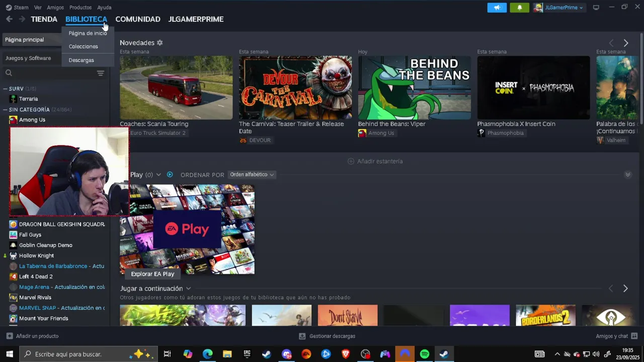This screenshot has height=362, width=644.
Task: Collapse the shelf with the double chevron
Action: [x=628, y=174]
